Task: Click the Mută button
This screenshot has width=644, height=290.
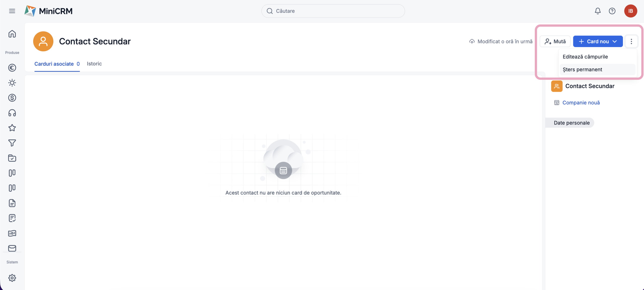Action: coord(555,42)
